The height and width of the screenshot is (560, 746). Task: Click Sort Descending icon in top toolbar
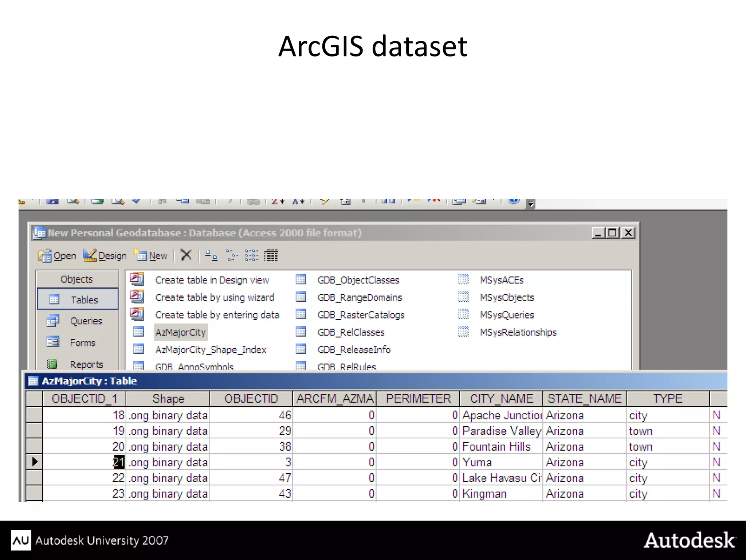[278, 201]
